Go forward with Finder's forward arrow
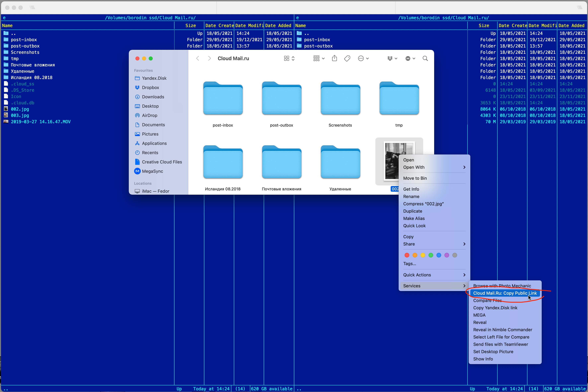The height and width of the screenshot is (392, 588). (x=209, y=58)
